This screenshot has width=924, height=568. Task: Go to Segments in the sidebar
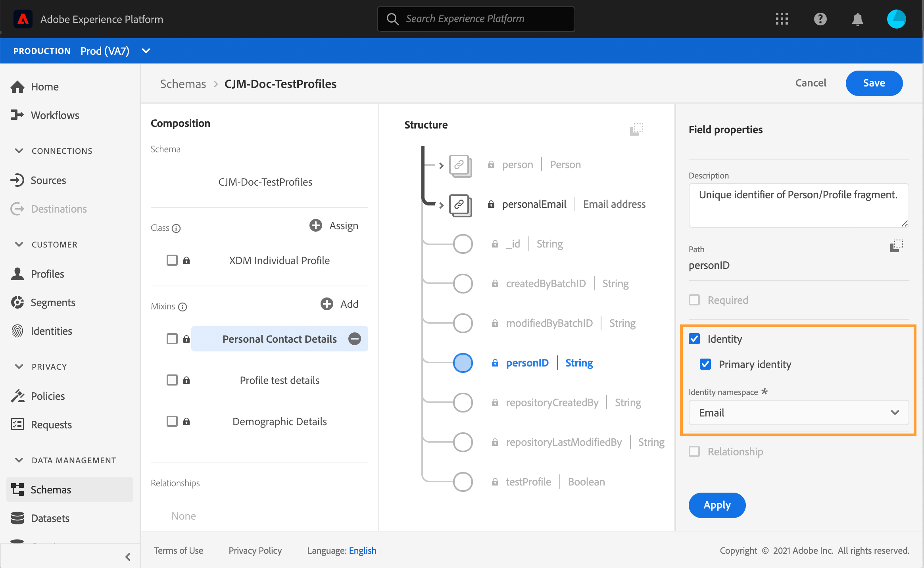click(x=53, y=303)
